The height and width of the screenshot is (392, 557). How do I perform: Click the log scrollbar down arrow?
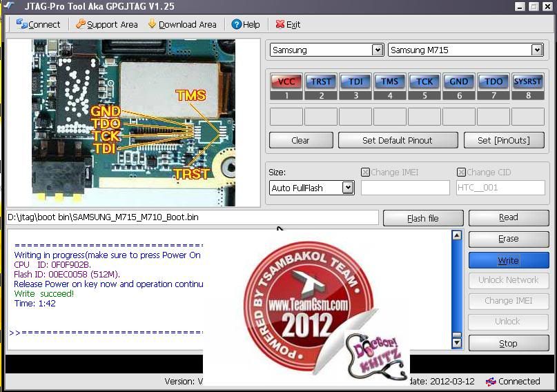point(457,342)
